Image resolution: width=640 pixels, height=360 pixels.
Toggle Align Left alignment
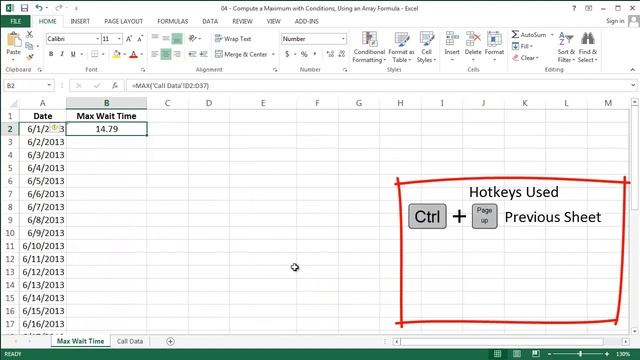pos(155,54)
